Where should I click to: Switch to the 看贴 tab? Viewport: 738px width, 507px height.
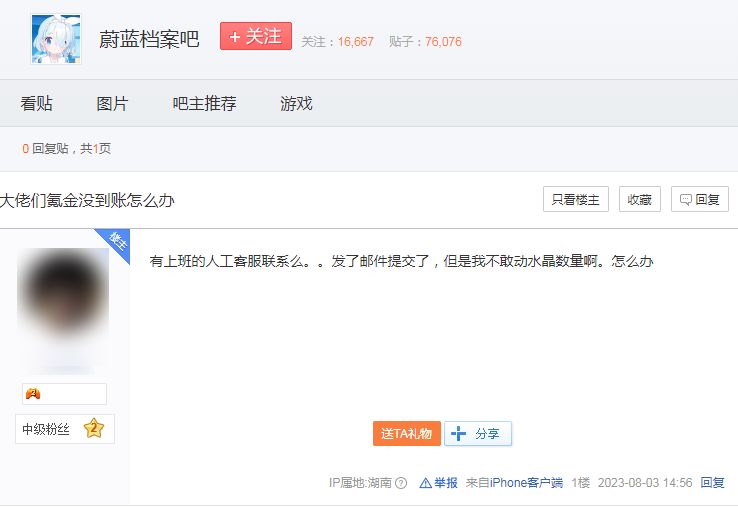coord(37,103)
